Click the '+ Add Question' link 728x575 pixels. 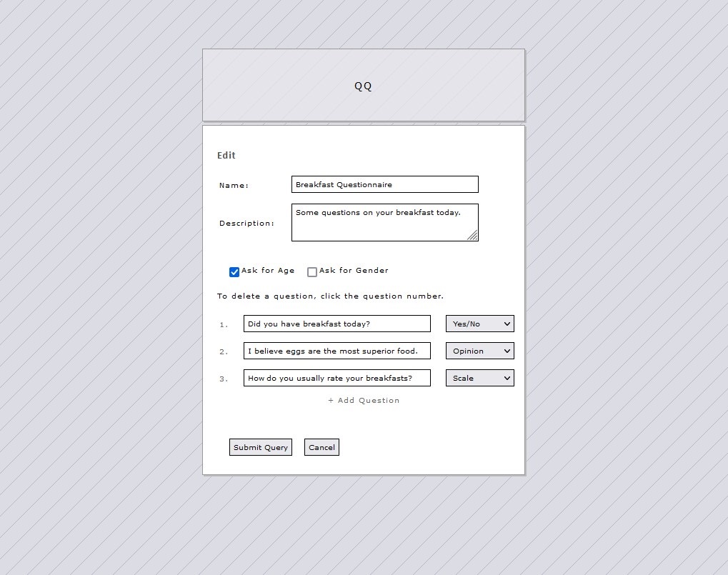click(364, 401)
